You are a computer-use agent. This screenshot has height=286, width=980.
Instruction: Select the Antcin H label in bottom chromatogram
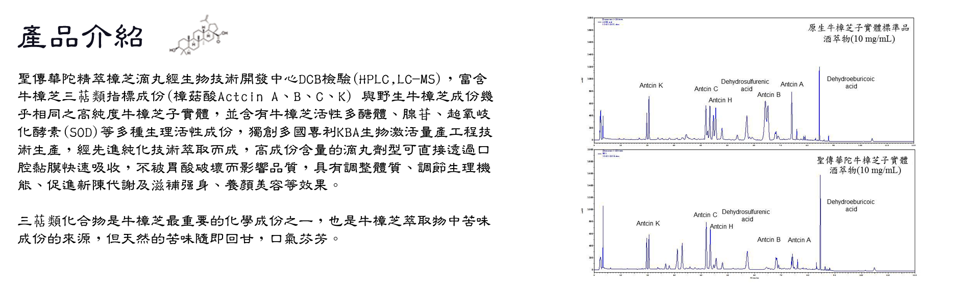721,227
